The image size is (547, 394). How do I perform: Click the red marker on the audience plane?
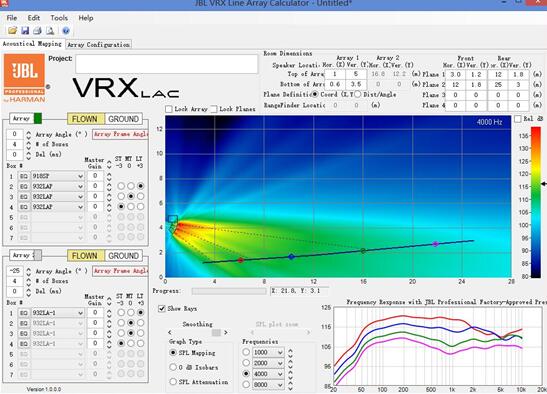tap(240, 260)
